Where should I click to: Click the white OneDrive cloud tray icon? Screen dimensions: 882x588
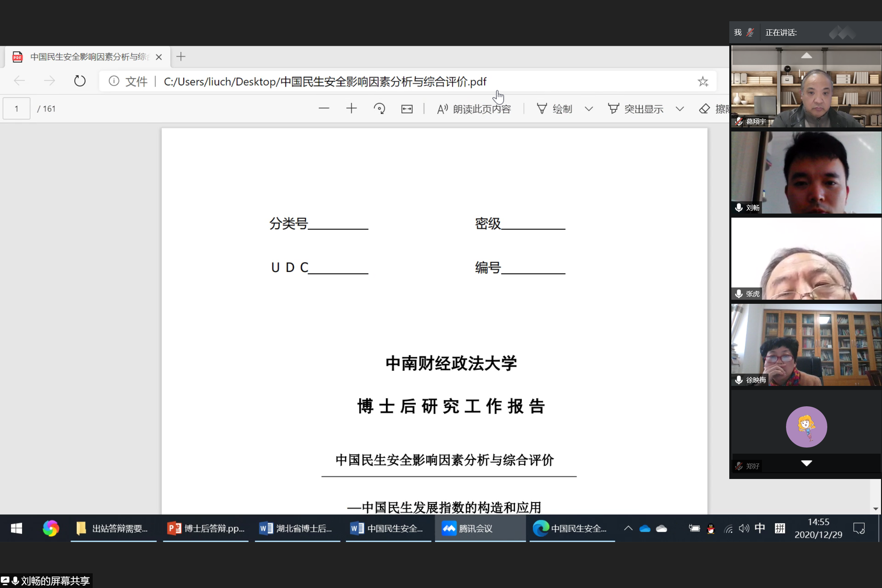(661, 529)
